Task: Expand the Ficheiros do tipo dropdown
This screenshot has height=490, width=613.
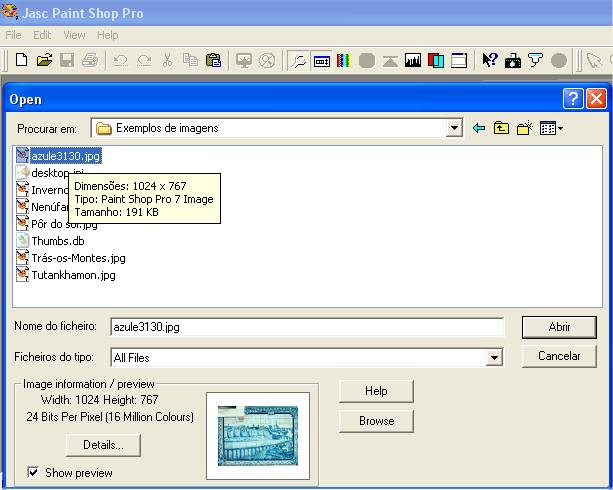Action: 494,357
